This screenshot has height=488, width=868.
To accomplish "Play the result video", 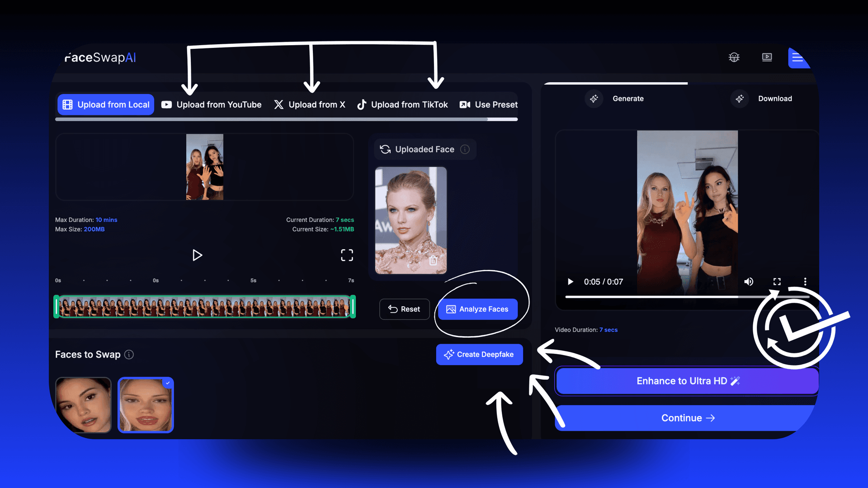I will pyautogui.click(x=571, y=282).
